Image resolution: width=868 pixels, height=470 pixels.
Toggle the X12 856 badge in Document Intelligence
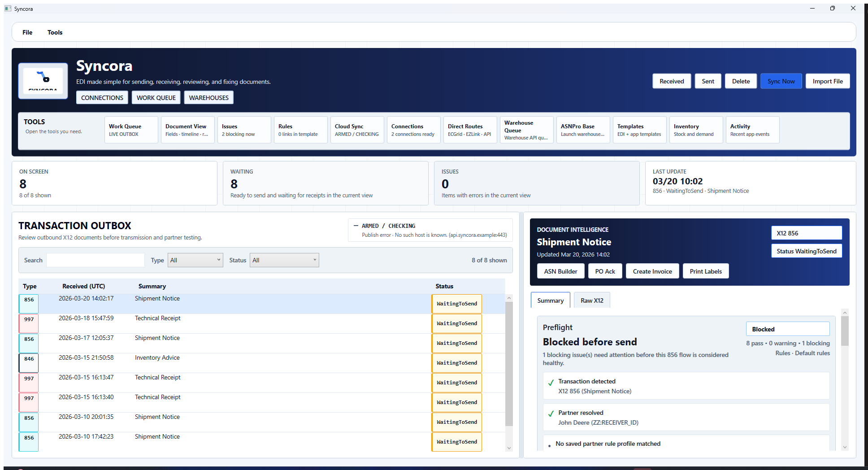[806, 233]
